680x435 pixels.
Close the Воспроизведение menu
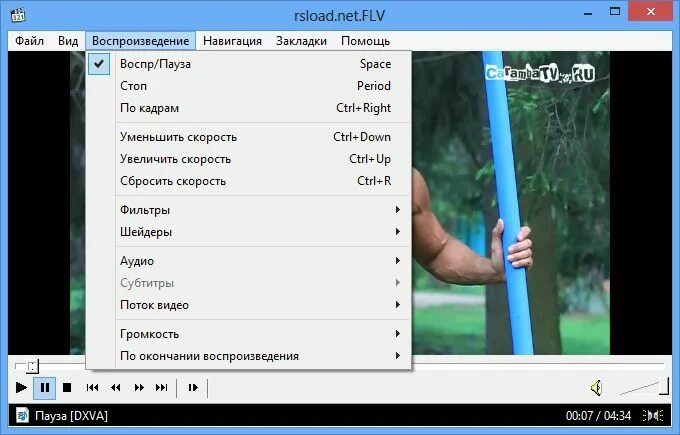tap(141, 41)
